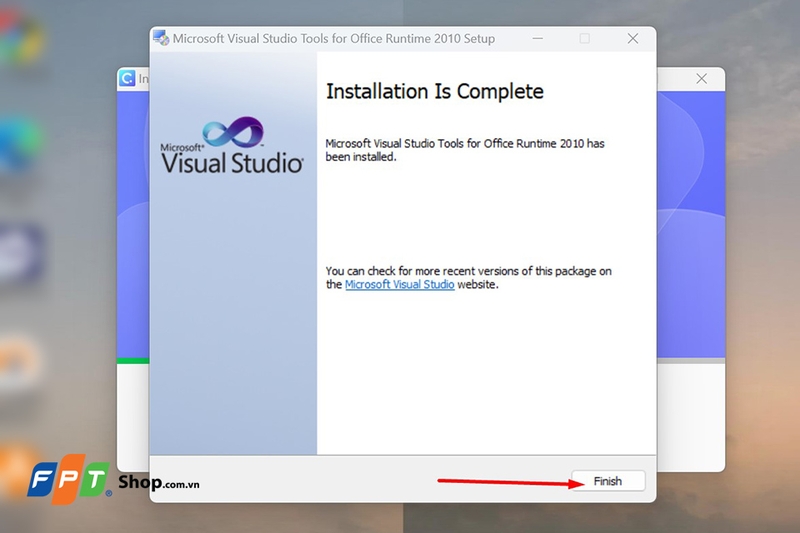
Task: Click the "check for more recent versions" text
Action: [468, 277]
